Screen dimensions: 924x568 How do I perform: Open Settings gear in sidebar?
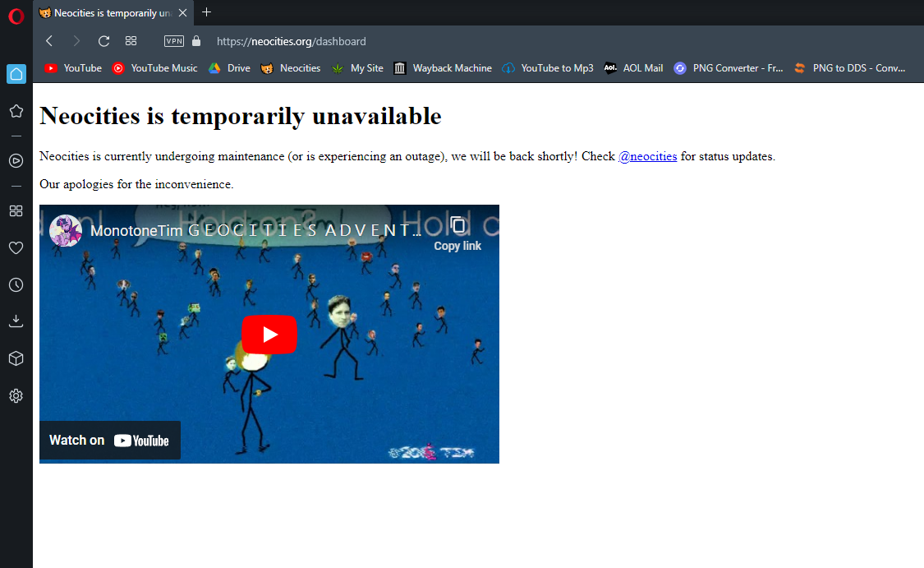pos(16,395)
